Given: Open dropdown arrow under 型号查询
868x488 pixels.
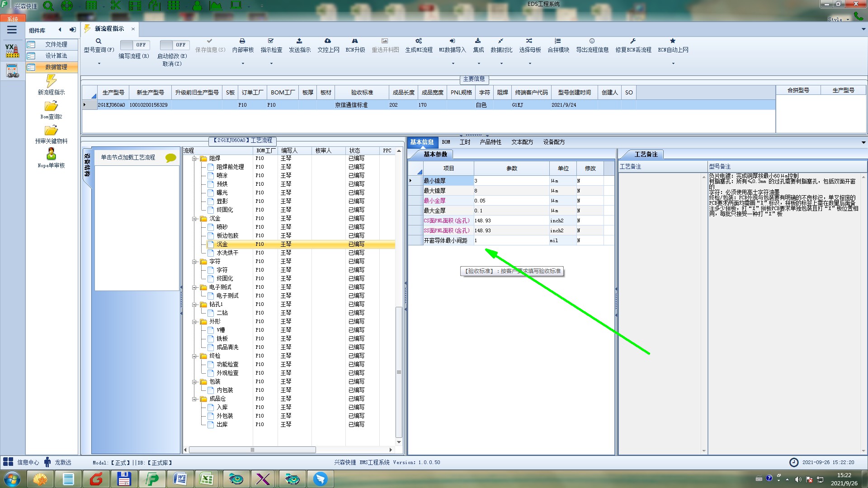Looking at the screenshot, I should point(99,63).
